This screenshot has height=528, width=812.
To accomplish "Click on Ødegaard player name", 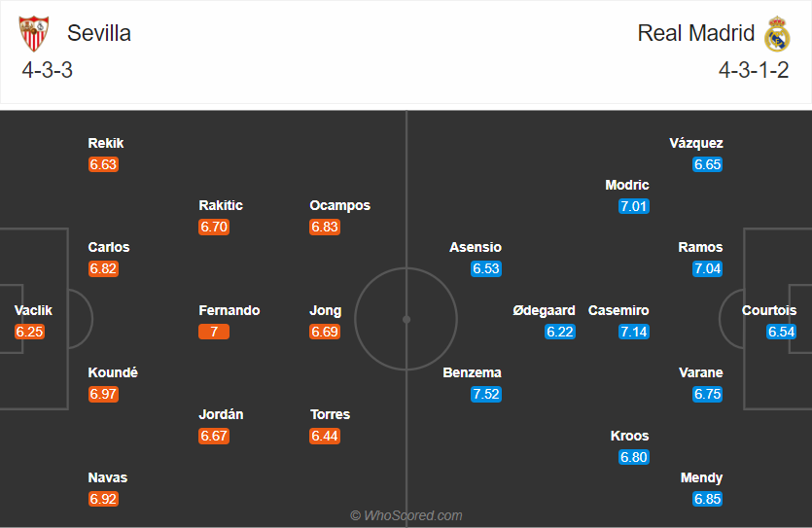I will pyautogui.click(x=545, y=310).
